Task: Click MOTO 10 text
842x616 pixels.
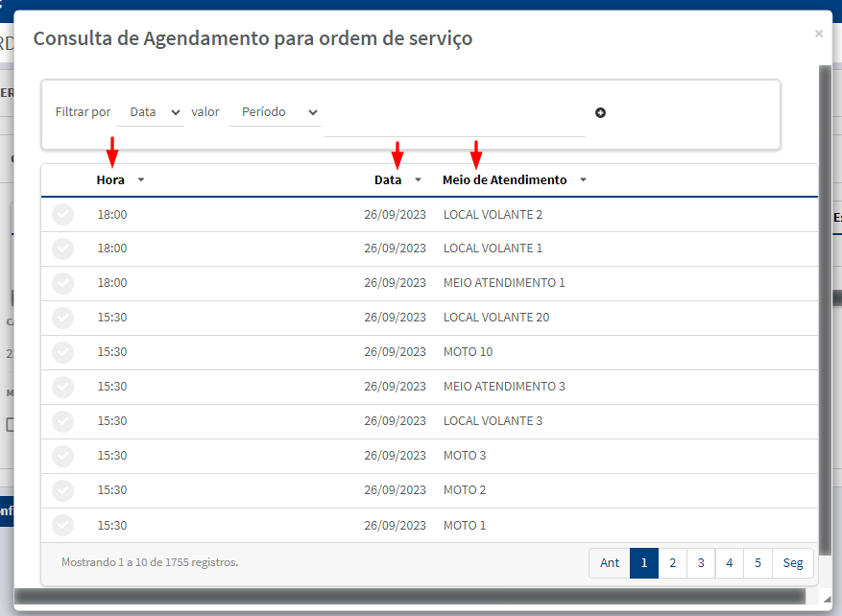Action: click(468, 352)
